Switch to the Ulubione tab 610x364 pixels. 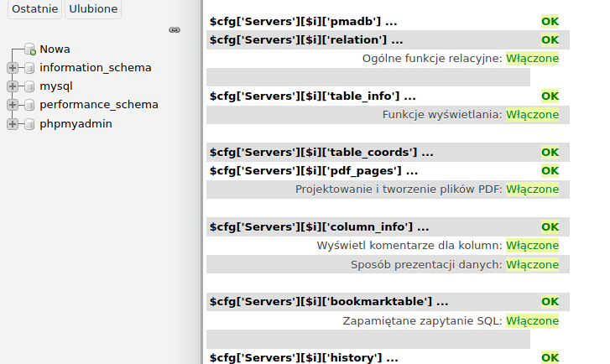[x=93, y=8]
